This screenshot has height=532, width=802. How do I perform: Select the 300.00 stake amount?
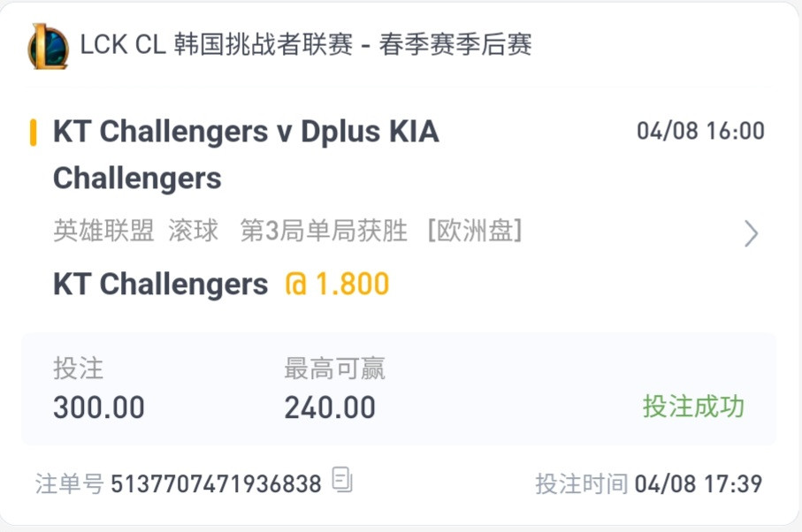(99, 407)
